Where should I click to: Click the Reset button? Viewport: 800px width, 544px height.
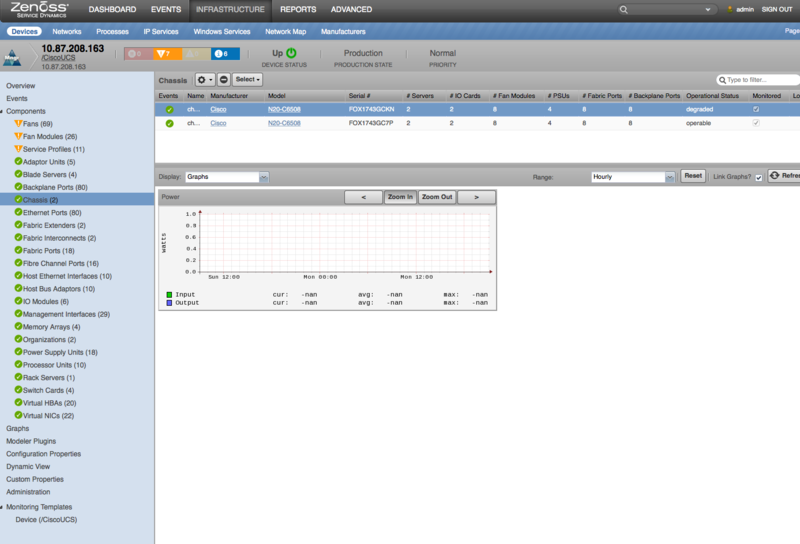click(693, 176)
